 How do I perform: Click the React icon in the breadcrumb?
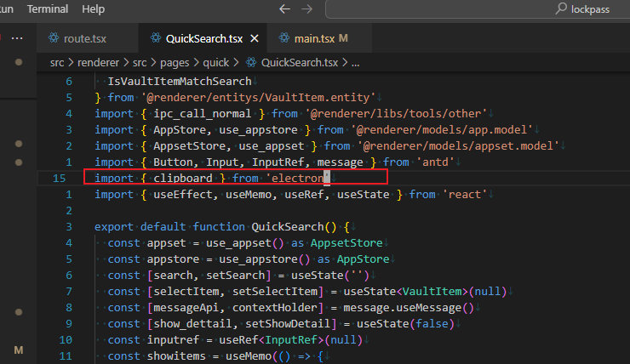click(250, 63)
